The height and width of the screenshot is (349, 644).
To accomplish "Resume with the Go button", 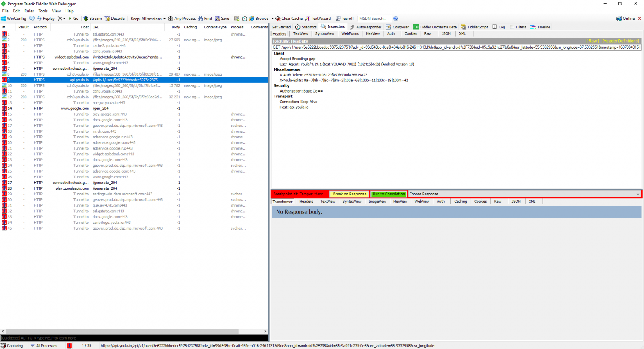I will coord(73,19).
